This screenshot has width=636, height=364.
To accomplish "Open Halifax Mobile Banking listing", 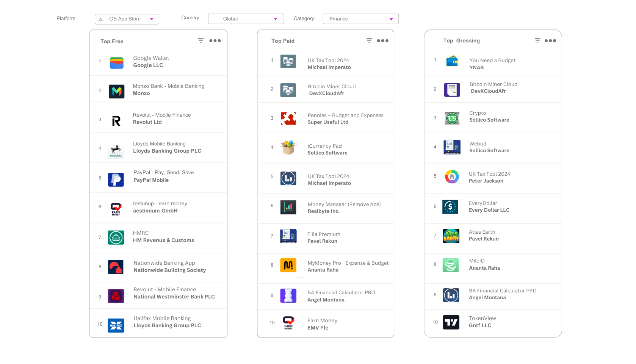I will tap(162, 318).
